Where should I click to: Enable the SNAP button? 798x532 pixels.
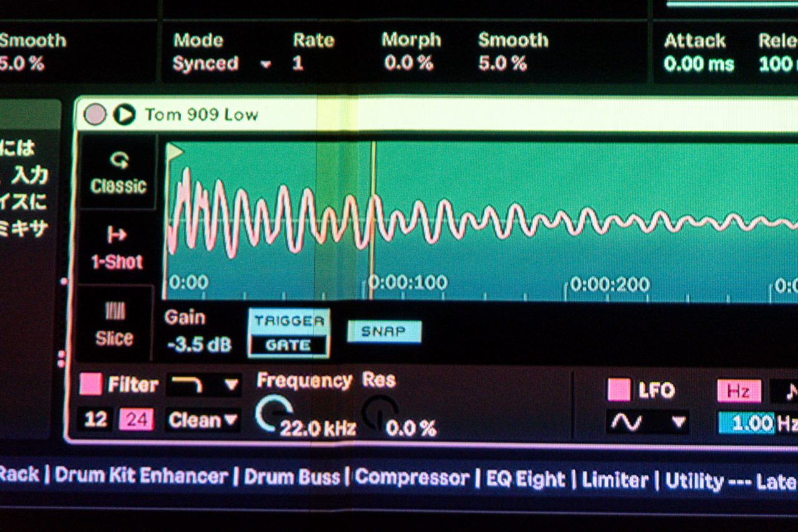[384, 332]
